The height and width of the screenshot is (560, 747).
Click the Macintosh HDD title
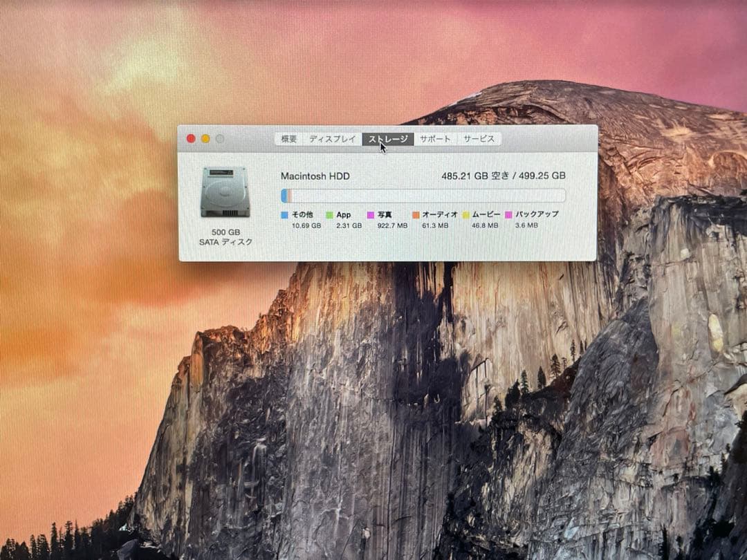pyautogui.click(x=313, y=176)
